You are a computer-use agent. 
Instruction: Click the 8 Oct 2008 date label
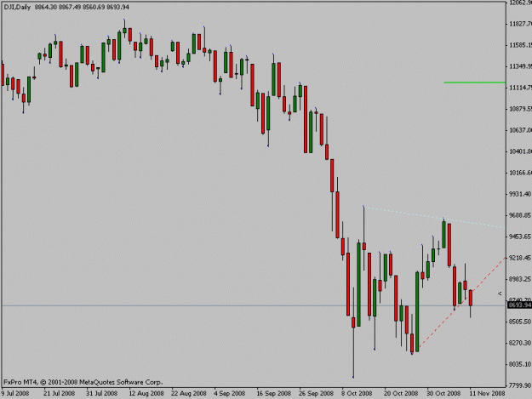coord(357,393)
